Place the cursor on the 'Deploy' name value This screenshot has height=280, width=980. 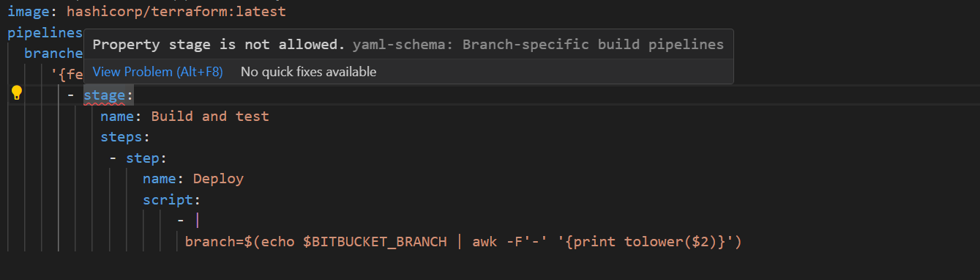click(x=218, y=179)
